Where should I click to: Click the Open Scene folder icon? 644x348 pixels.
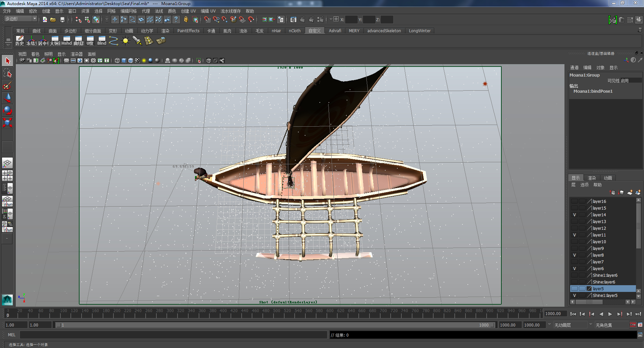click(x=53, y=20)
